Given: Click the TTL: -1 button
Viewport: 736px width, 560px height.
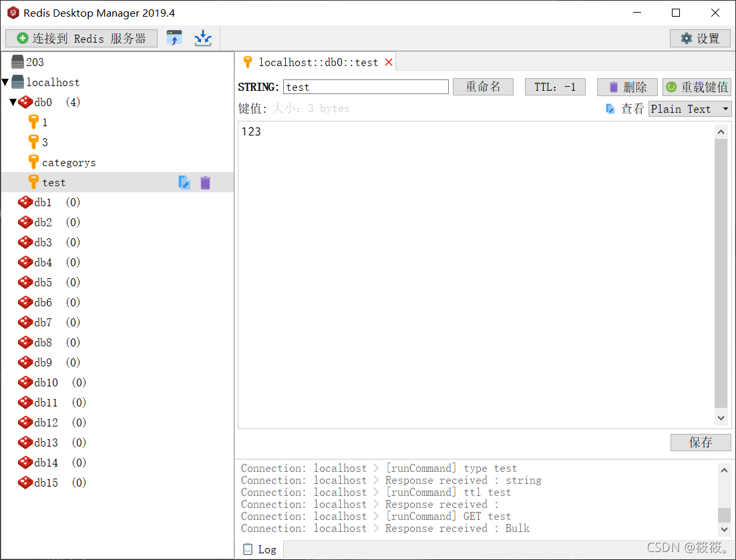Looking at the screenshot, I should tap(555, 87).
